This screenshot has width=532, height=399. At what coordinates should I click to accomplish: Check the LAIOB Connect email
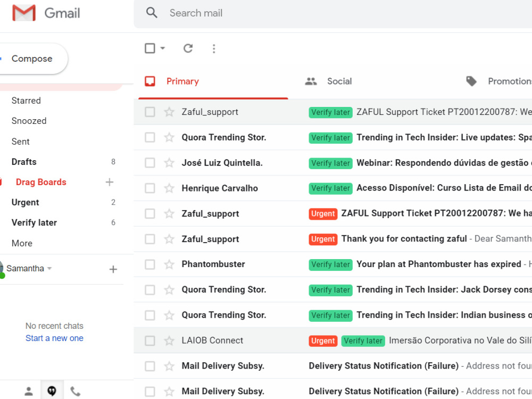point(150,340)
